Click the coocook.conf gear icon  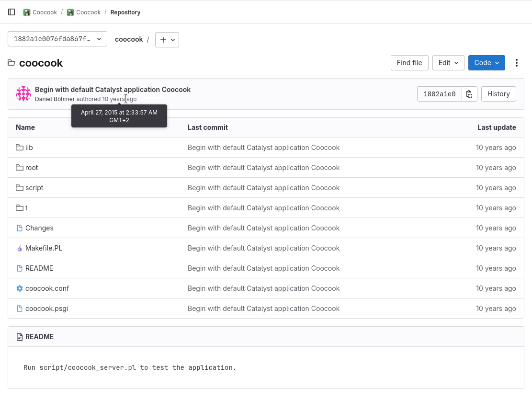pos(20,288)
